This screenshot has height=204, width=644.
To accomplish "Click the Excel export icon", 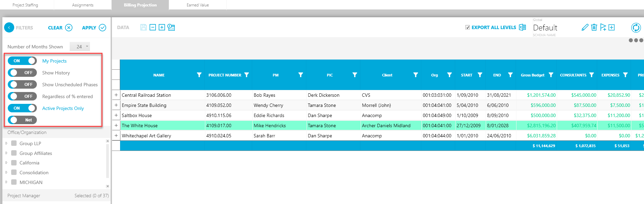I will click(522, 27).
